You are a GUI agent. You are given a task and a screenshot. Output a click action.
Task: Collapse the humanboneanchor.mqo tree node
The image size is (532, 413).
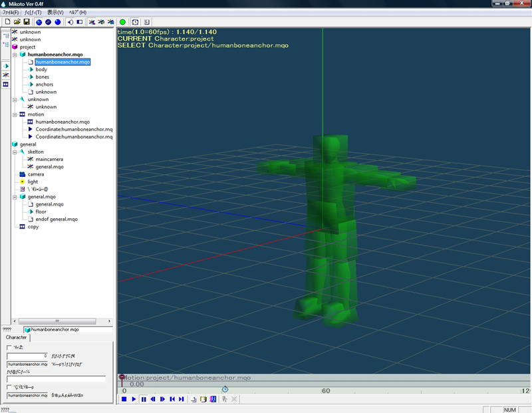tap(15, 55)
